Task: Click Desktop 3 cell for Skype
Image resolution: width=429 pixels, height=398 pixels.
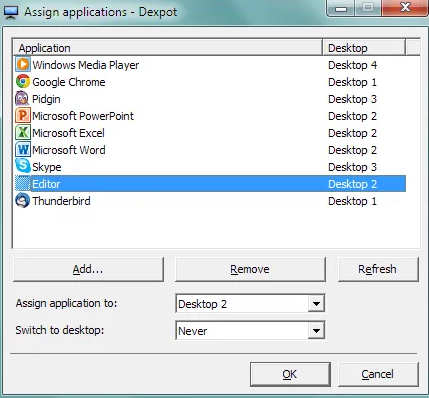Action: [352, 167]
